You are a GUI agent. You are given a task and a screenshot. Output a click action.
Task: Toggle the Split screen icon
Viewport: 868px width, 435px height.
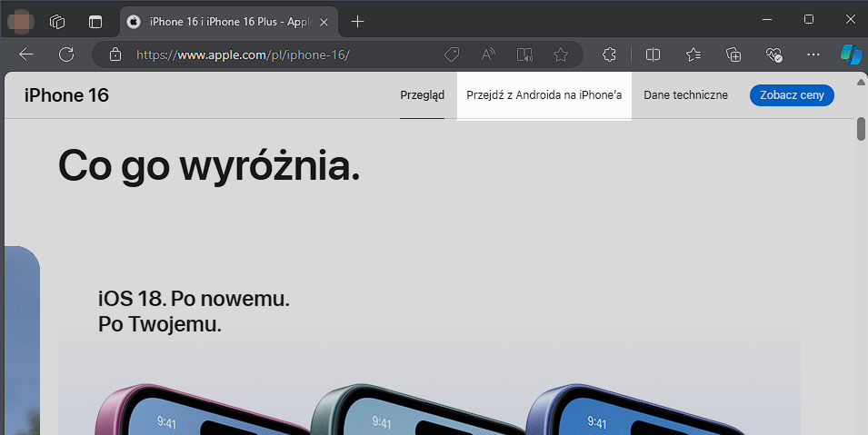(653, 54)
